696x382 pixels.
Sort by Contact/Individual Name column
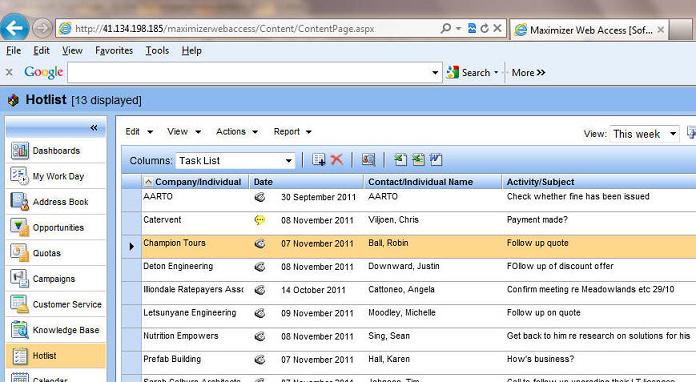(432, 182)
